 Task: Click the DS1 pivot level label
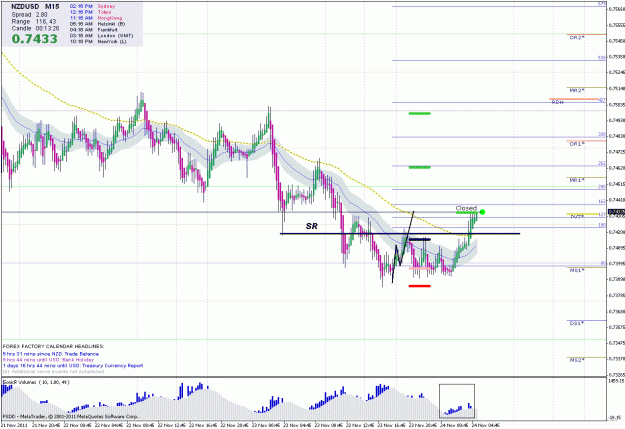coord(577,323)
